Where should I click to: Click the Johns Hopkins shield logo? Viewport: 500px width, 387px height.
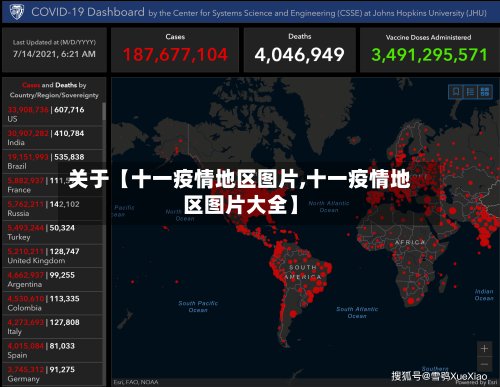pos(16,12)
